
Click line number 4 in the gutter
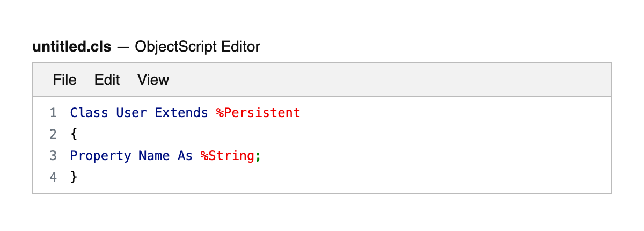[53, 177]
